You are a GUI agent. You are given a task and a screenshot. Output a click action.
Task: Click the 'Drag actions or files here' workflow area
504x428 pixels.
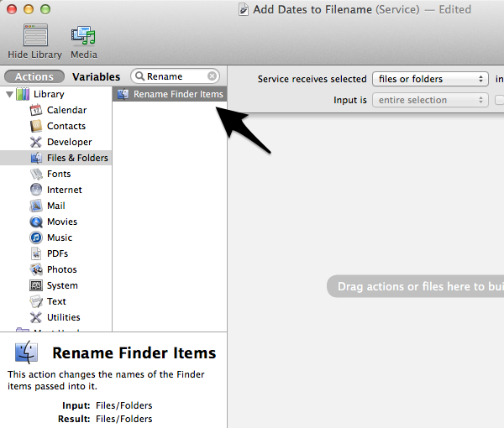[415, 286]
